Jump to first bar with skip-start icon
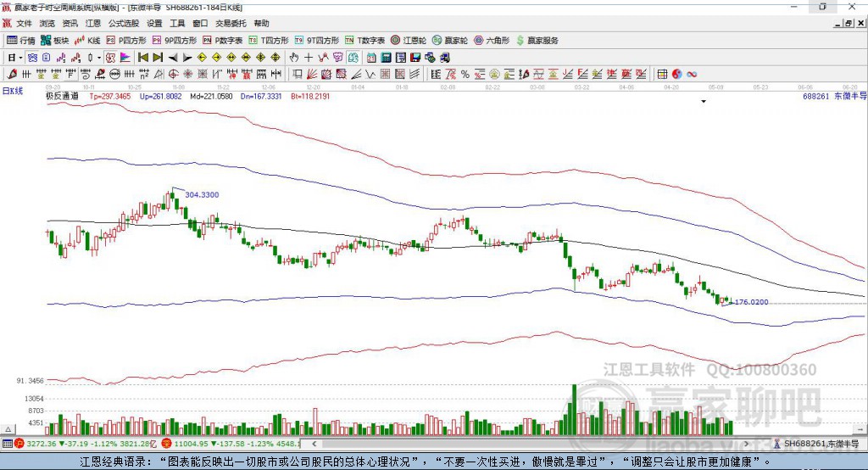The image size is (868, 470). click(142, 58)
